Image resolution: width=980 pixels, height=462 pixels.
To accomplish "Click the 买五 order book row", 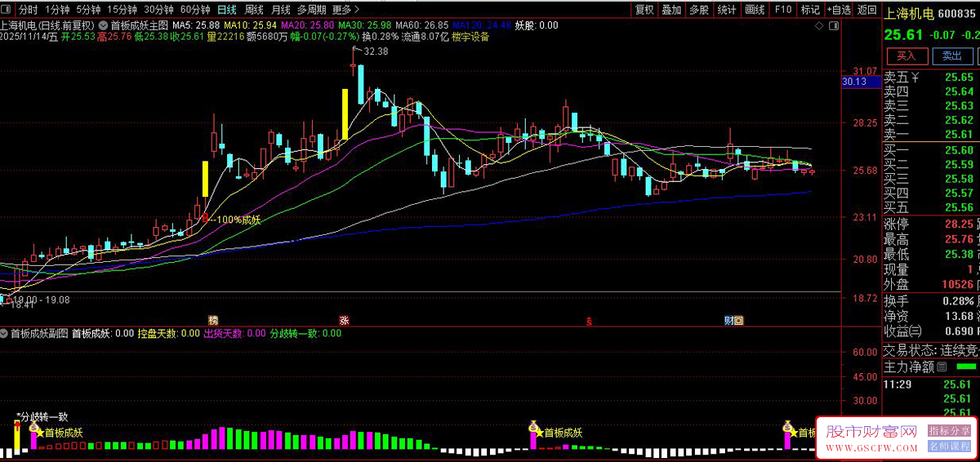I will (931, 207).
